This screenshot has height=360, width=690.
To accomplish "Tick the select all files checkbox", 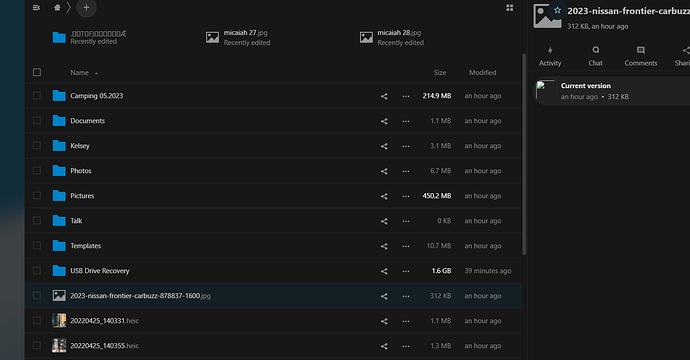I will tap(37, 72).
